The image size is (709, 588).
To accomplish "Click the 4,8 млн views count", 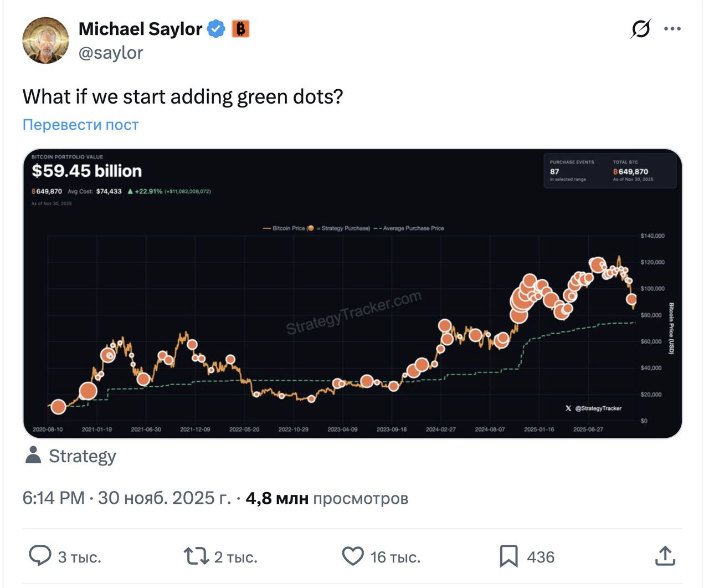I will click(x=276, y=498).
